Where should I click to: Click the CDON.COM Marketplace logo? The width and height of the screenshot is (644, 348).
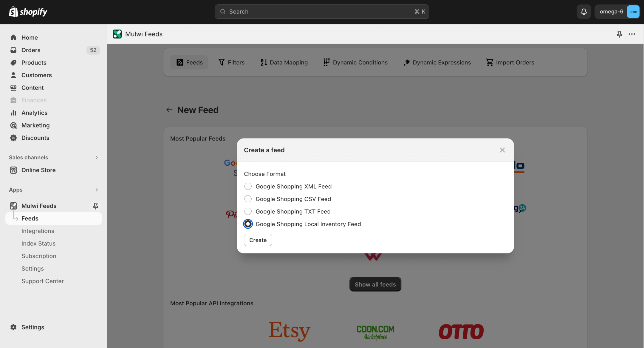click(375, 332)
